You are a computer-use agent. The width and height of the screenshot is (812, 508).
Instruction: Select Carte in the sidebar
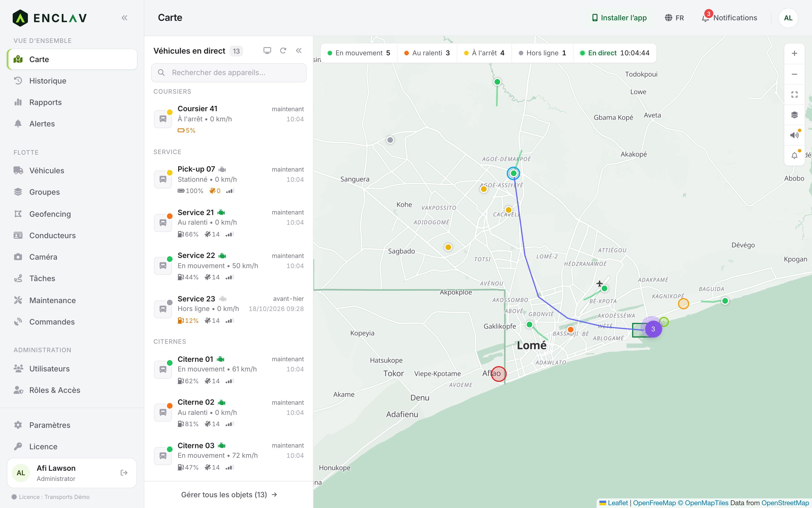click(72, 60)
